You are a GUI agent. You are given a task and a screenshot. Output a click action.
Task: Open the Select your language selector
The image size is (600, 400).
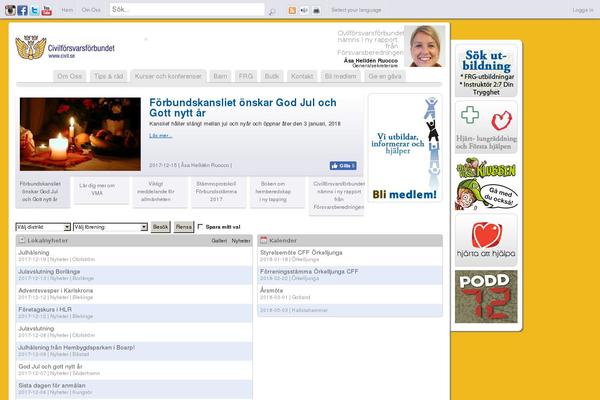pyautogui.click(x=356, y=10)
